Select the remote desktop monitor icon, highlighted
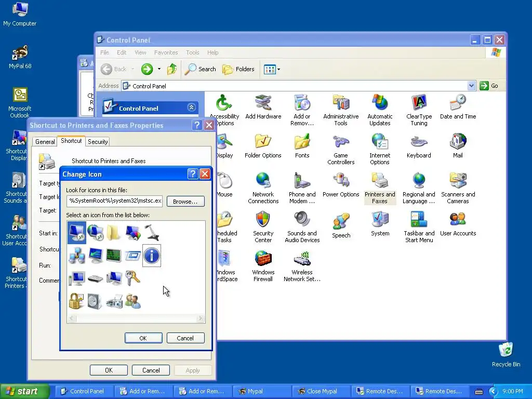The image size is (532, 399). [77, 232]
